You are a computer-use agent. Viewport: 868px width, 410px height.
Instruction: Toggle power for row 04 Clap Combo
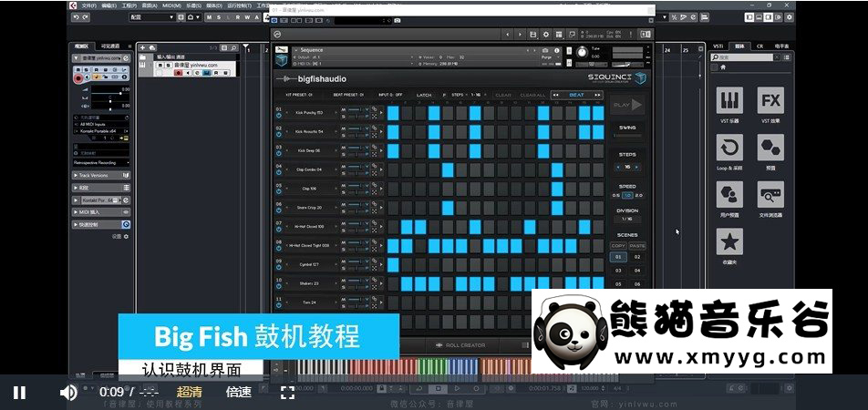tap(278, 172)
